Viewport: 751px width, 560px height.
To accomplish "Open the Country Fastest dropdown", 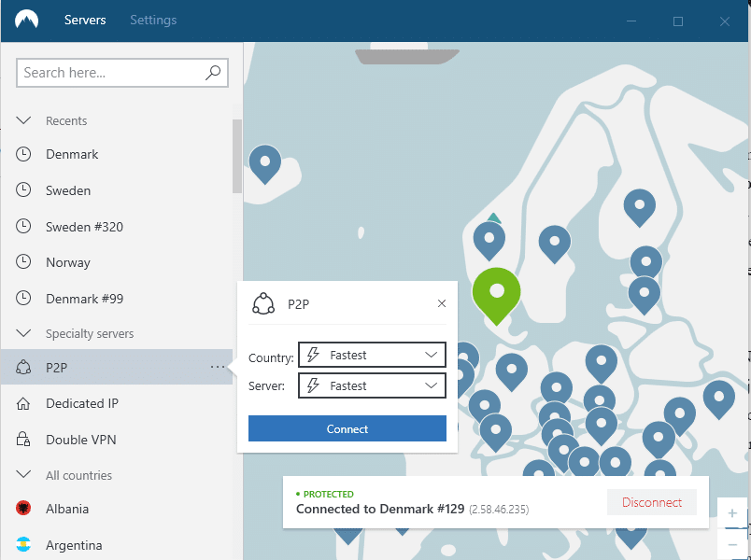I will (x=372, y=356).
